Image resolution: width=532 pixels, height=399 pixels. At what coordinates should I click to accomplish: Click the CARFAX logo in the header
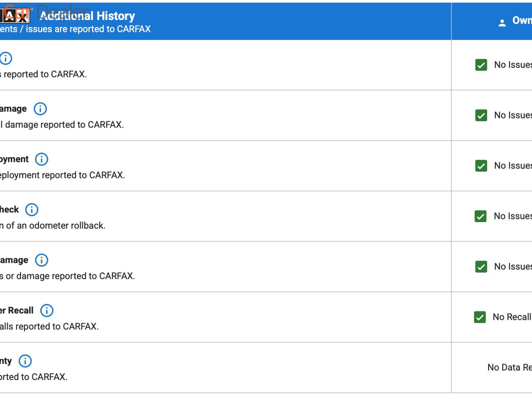pyautogui.click(x=15, y=16)
